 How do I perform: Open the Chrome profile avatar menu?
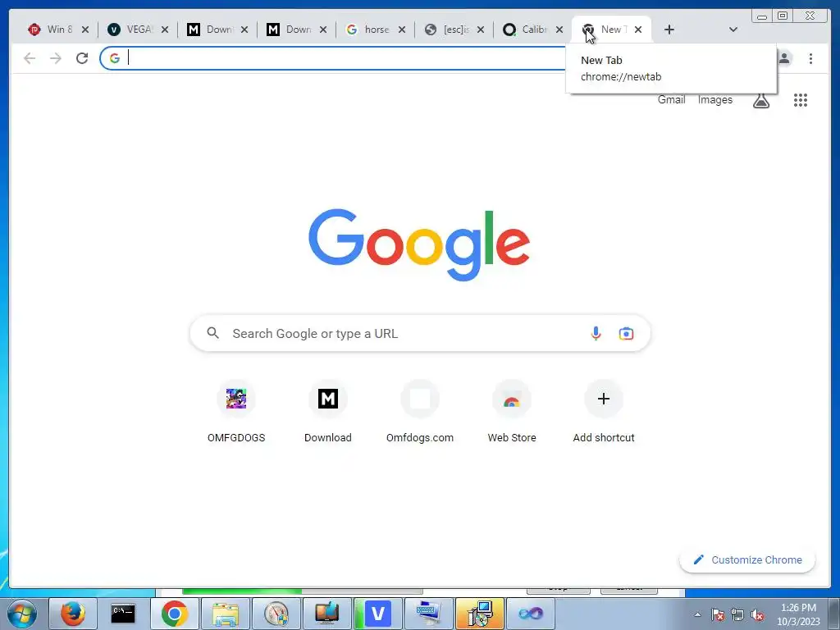(785, 58)
